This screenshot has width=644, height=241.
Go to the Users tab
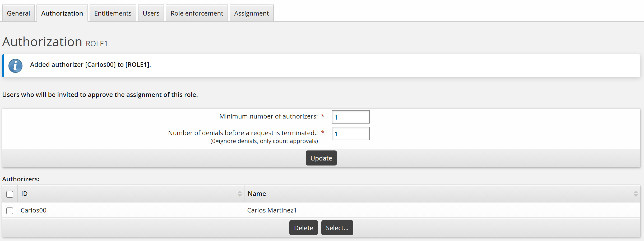[x=151, y=13]
